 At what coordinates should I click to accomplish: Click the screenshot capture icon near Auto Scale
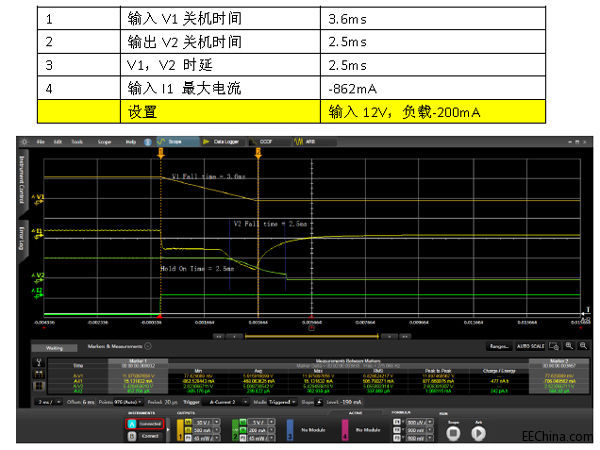point(554,346)
